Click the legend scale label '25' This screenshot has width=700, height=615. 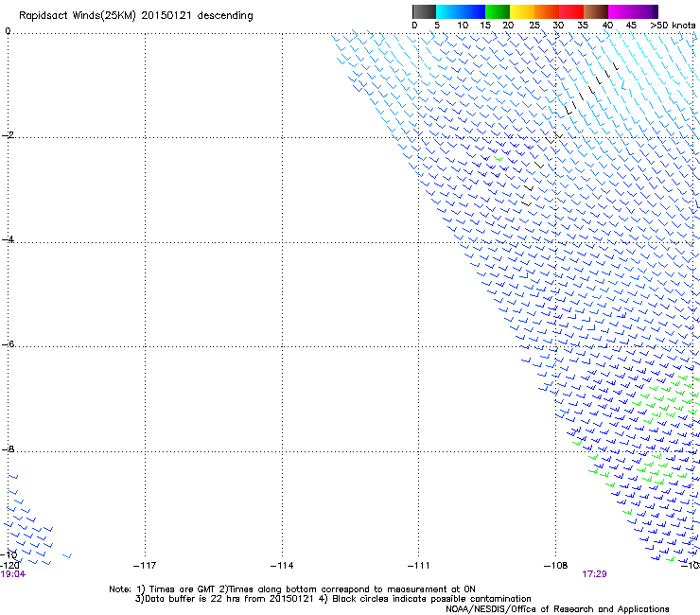[x=534, y=26]
